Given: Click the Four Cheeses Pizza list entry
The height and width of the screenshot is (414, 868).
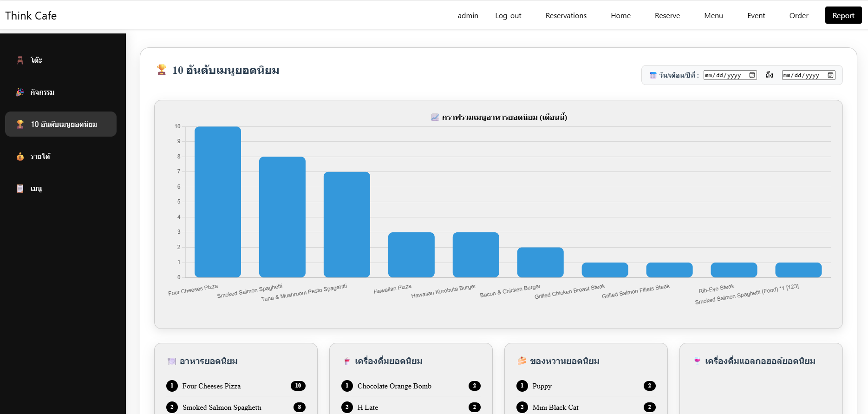Looking at the screenshot, I should (236, 386).
